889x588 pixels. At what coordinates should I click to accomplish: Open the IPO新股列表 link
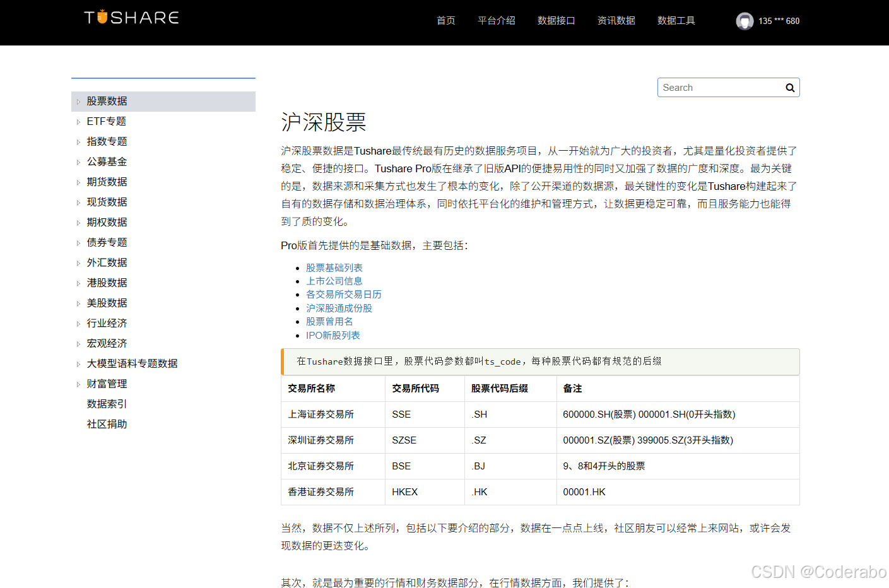pos(333,335)
